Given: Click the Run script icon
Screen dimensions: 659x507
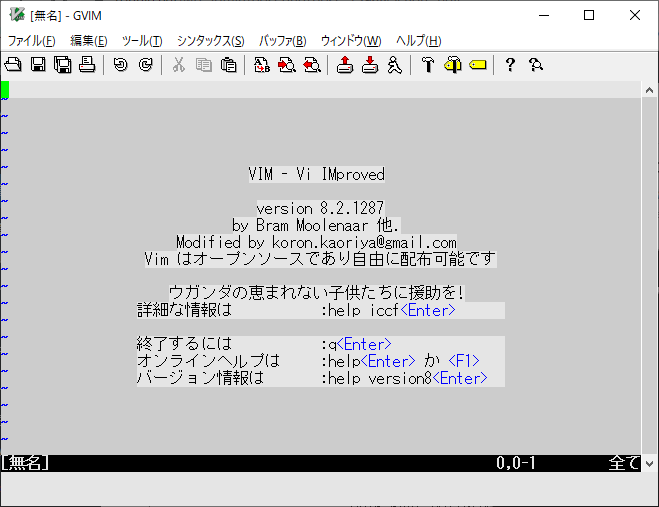Looking at the screenshot, I should 395,65.
